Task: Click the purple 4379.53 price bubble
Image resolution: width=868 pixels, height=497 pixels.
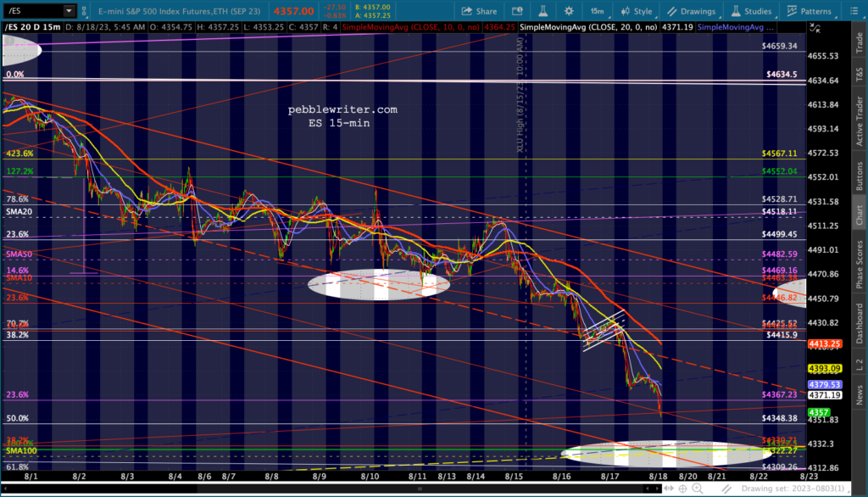Action: point(825,384)
